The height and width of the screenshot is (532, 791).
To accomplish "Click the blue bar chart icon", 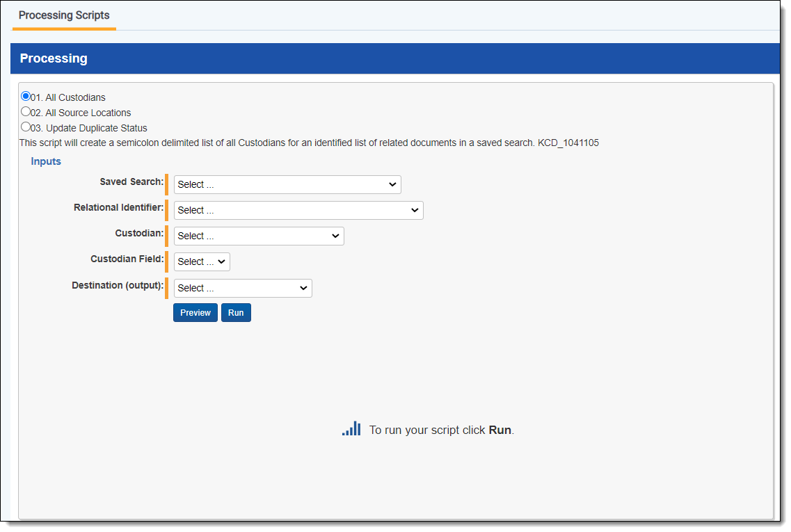I will click(351, 429).
